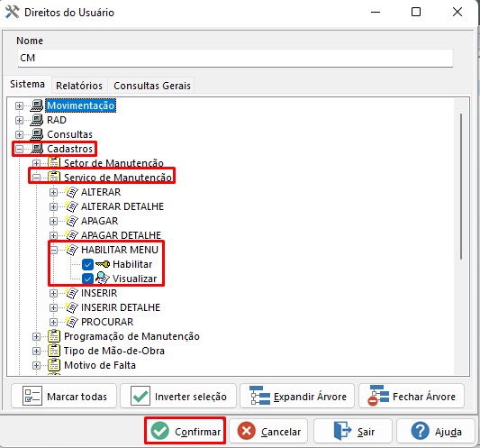This screenshot has width=480, height=448.
Task: Expand the Motivo de Falta node
Action: click(x=36, y=365)
